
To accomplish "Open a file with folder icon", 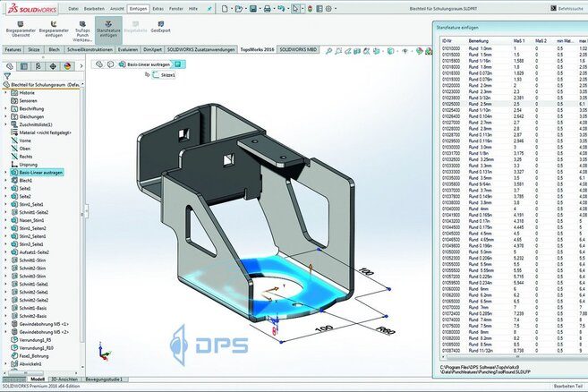I will 238,8.
